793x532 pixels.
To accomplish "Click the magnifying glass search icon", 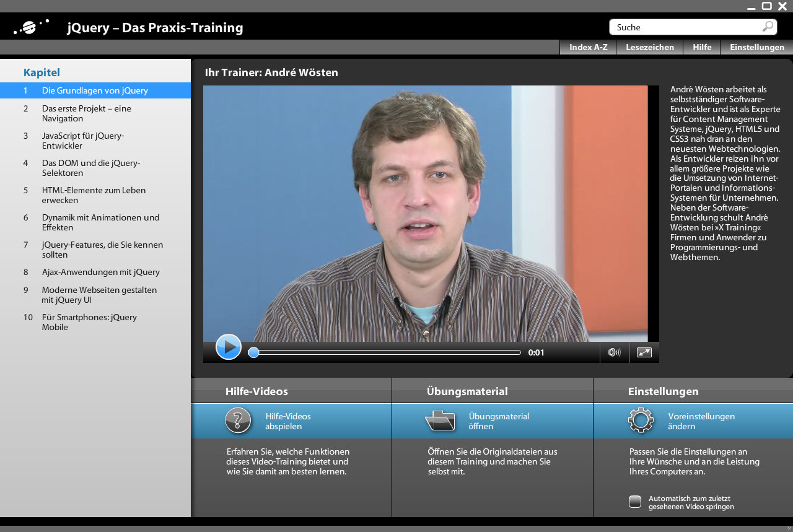I will 768,27.
